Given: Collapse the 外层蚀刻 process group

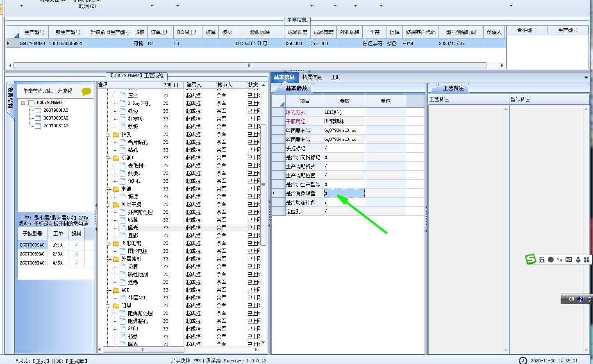Looking at the screenshot, I should [x=108, y=259].
